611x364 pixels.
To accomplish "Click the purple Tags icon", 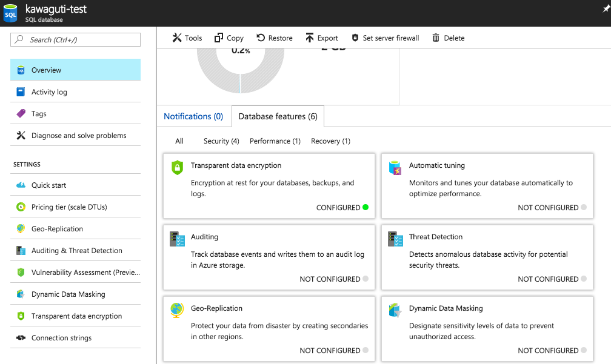I will click(21, 114).
